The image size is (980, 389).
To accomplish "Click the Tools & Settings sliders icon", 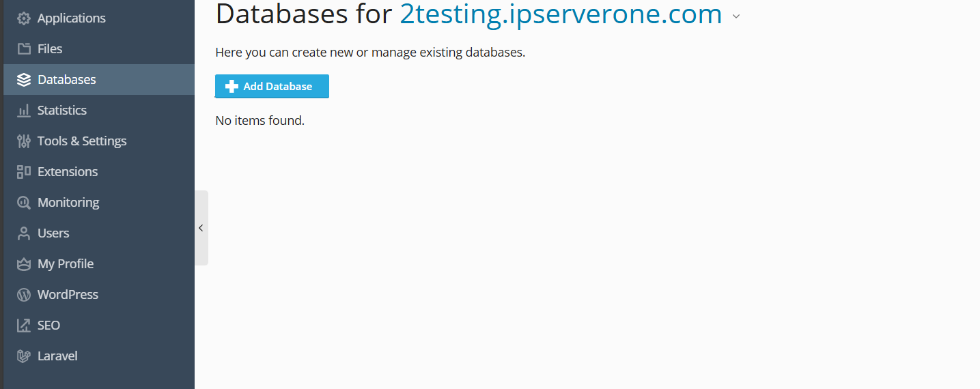I will [24, 141].
